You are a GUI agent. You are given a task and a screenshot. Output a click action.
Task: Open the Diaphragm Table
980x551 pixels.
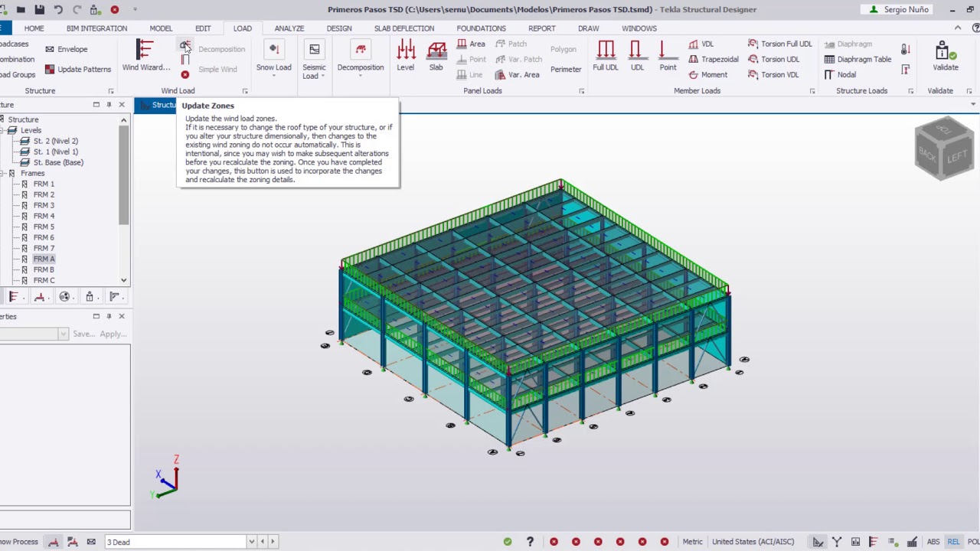pos(857,60)
